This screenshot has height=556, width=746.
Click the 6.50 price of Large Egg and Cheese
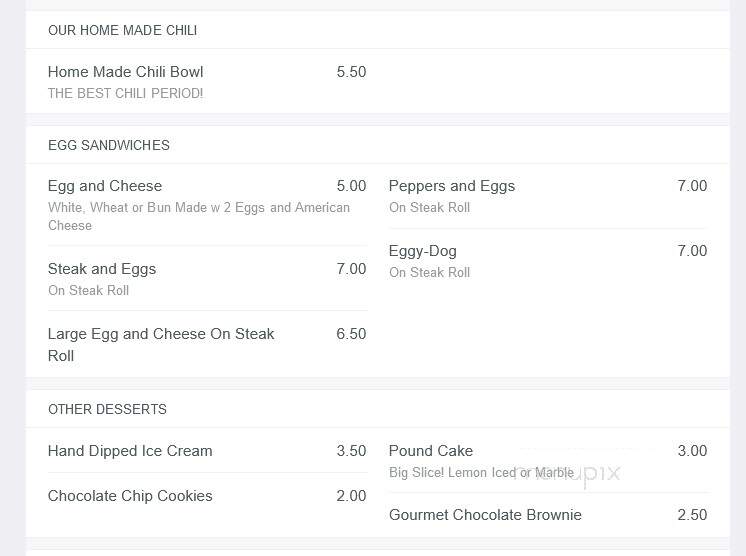coord(351,333)
